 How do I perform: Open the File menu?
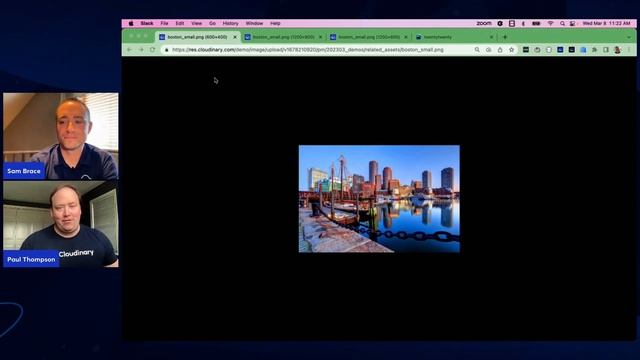pos(164,24)
